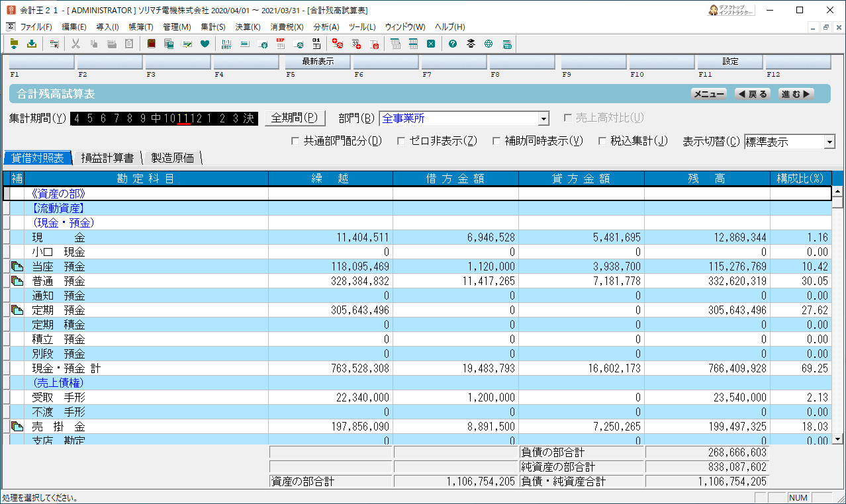Click the globe web icon in toolbar

pos(489,44)
